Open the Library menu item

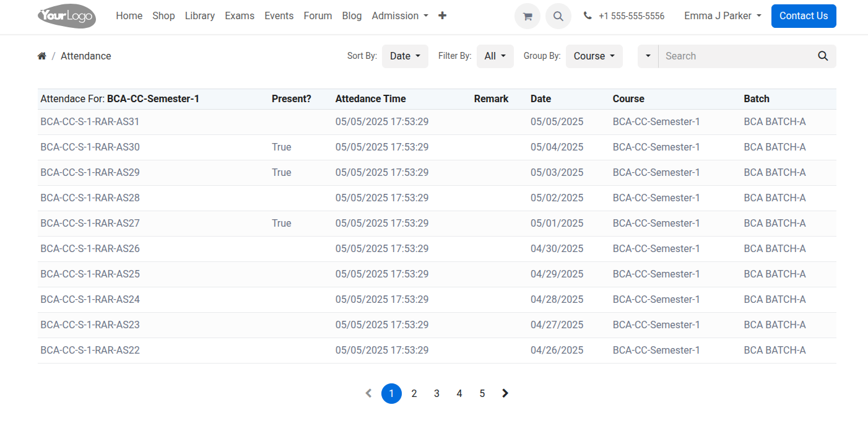coord(200,16)
